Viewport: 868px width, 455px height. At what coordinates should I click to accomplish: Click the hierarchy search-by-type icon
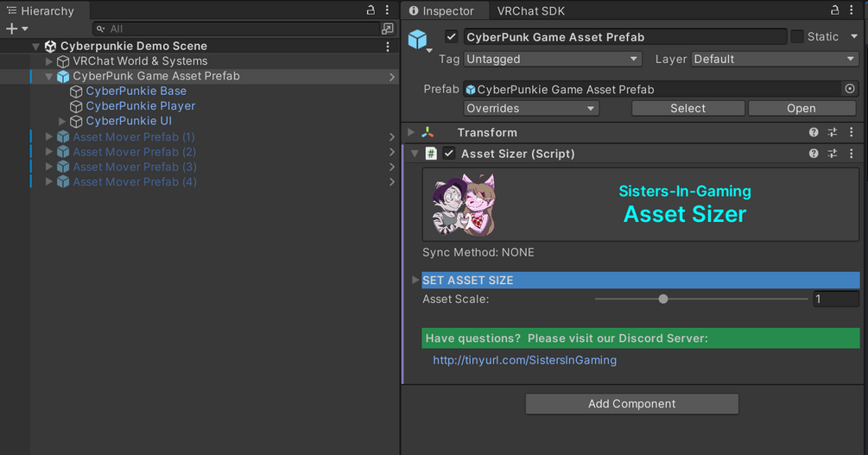(388, 28)
